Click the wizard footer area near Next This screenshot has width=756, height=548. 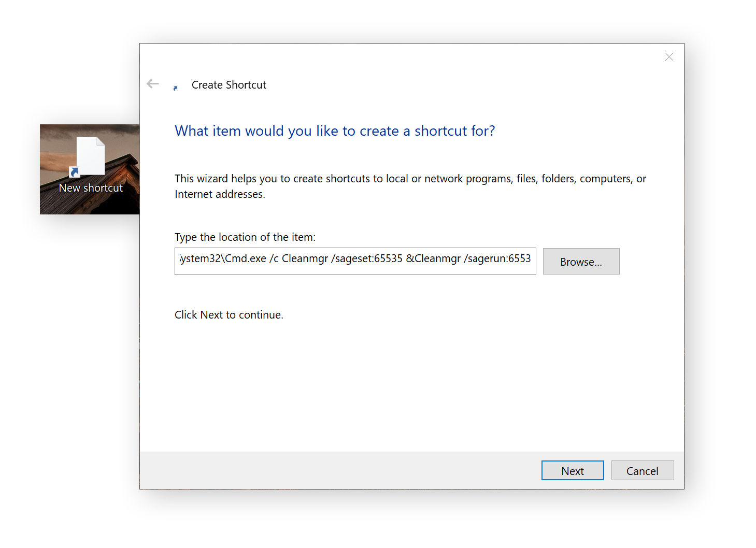click(x=492, y=470)
